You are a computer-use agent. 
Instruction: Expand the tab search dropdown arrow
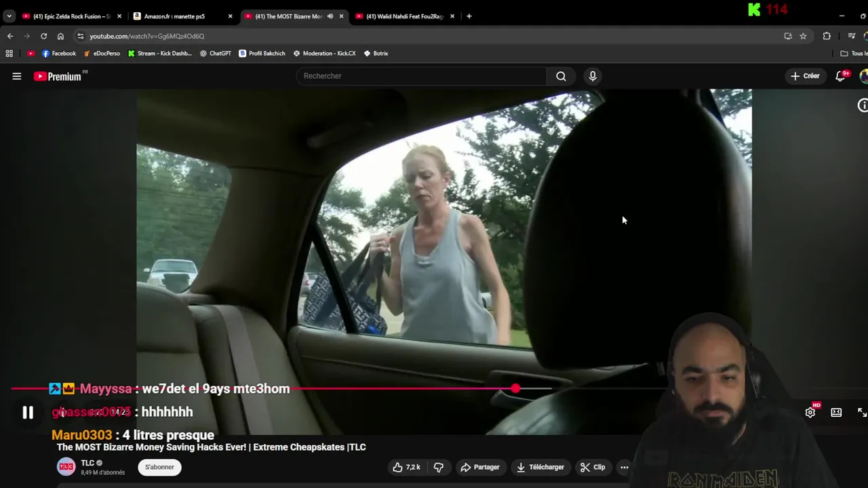[x=9, y=16]
